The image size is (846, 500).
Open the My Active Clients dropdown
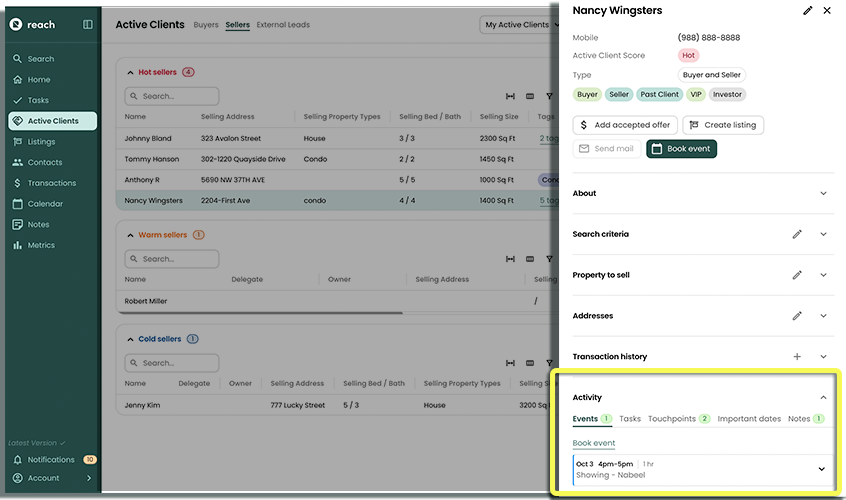click(518, 25)
